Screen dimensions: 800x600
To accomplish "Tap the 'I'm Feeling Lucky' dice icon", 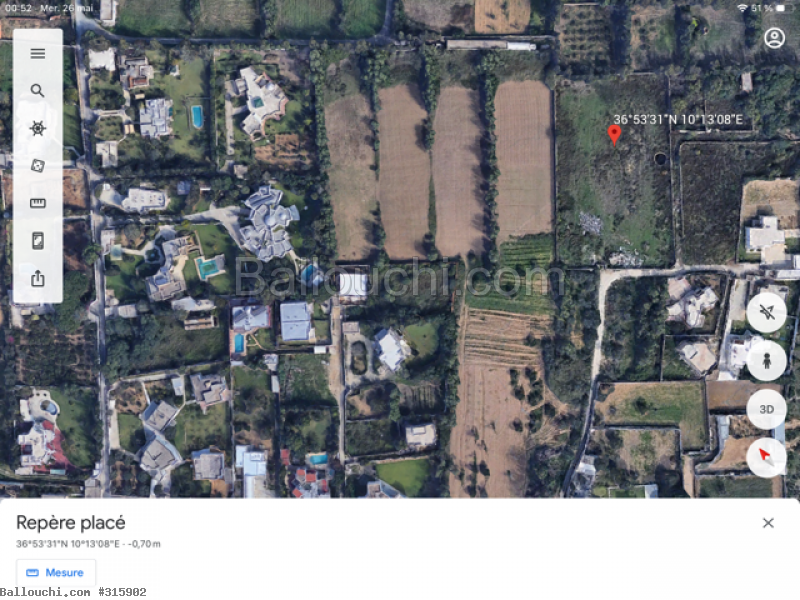I will pos(38,165).
